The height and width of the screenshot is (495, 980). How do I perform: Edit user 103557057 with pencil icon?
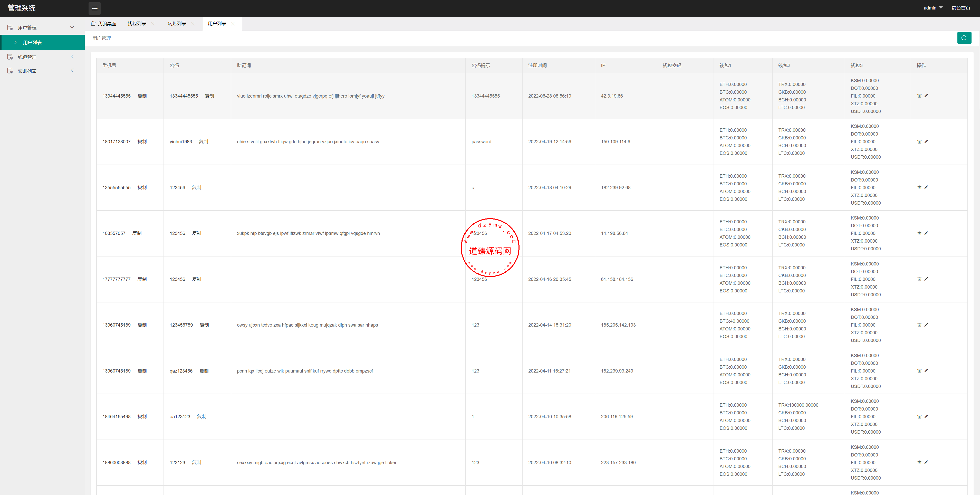pos(926,233)
